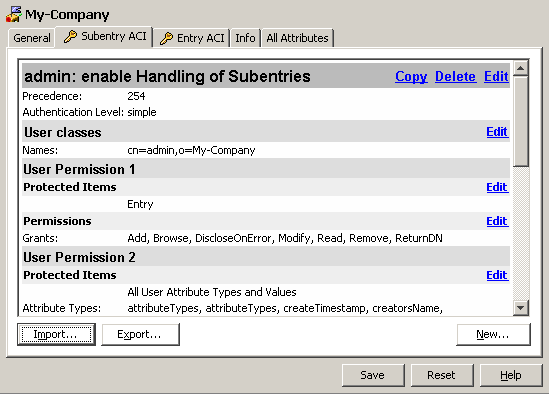Click the 'Attribute Types:' label

click(x=62, y=308)
